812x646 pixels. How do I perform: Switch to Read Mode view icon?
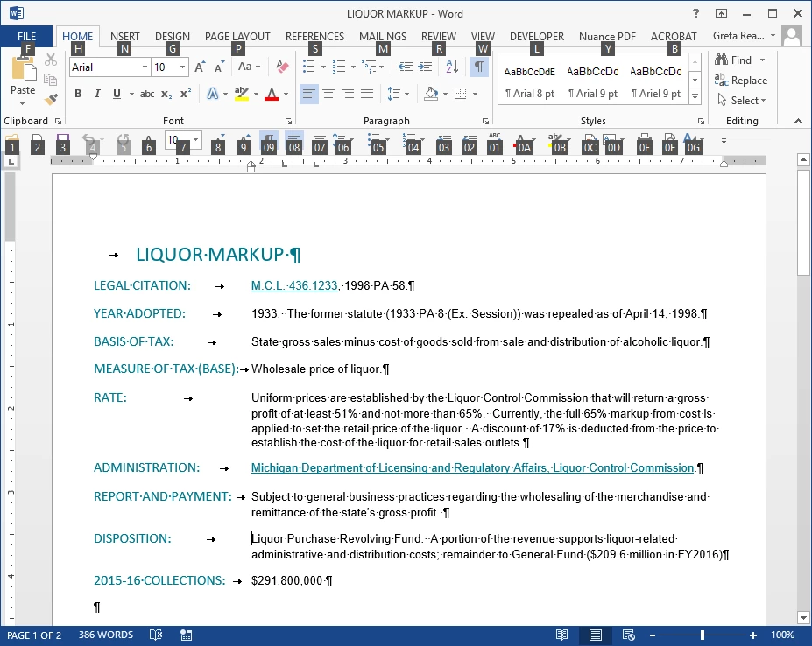click(561, 635)
